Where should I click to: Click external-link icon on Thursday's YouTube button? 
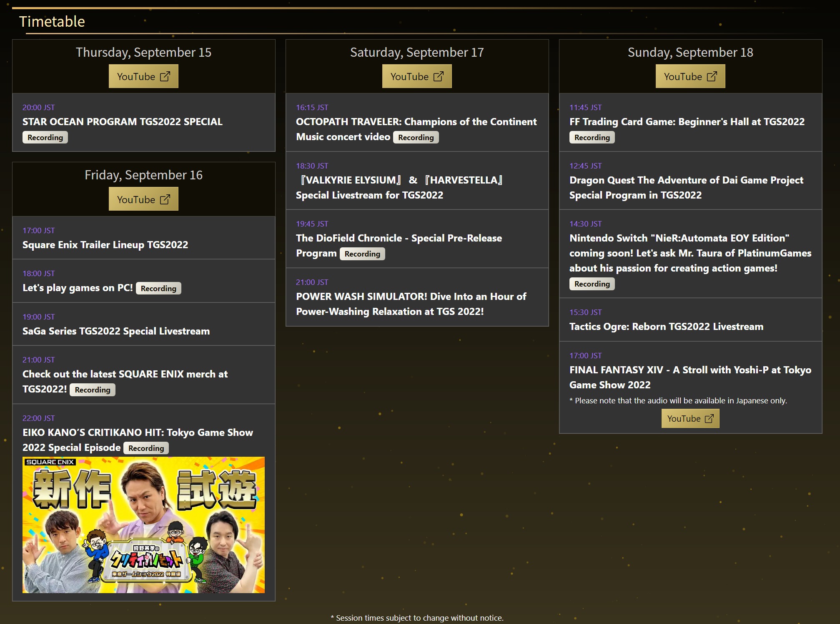165,76
